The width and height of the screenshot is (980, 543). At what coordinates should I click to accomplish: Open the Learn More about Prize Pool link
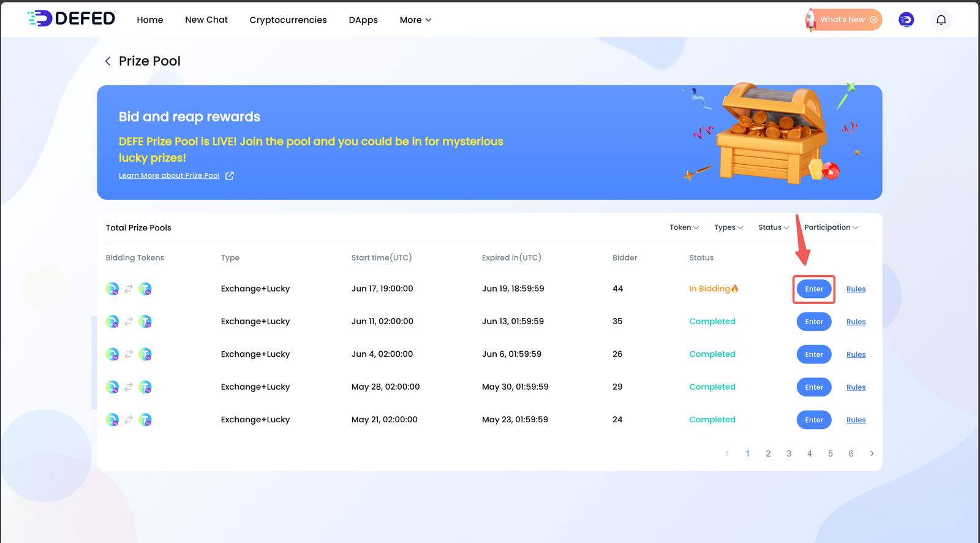coord(169,175)
